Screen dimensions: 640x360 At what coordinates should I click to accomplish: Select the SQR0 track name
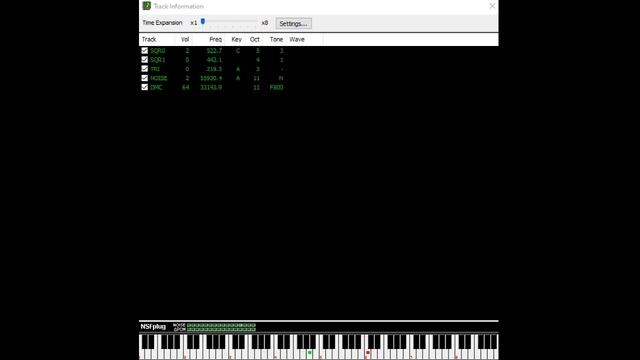[158, 51]
